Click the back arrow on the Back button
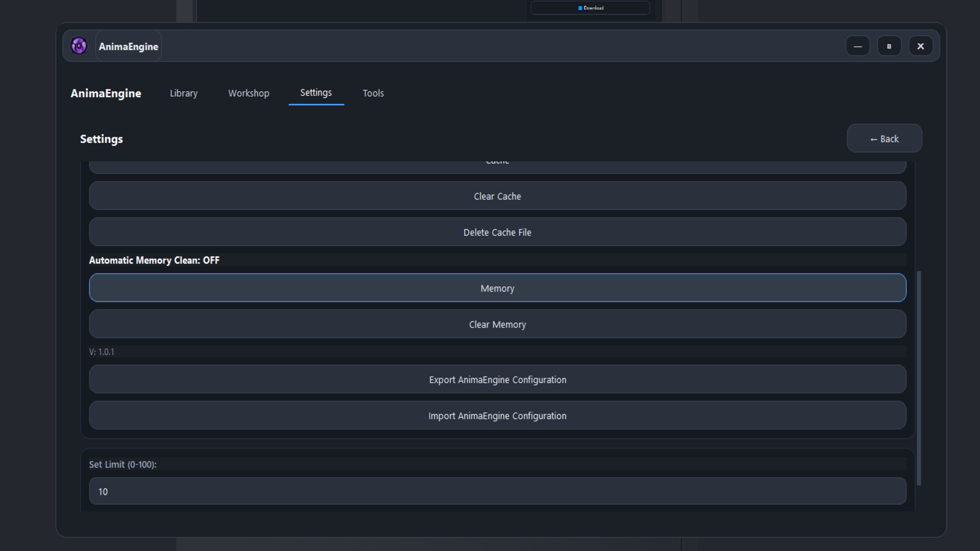 point(874,139)
